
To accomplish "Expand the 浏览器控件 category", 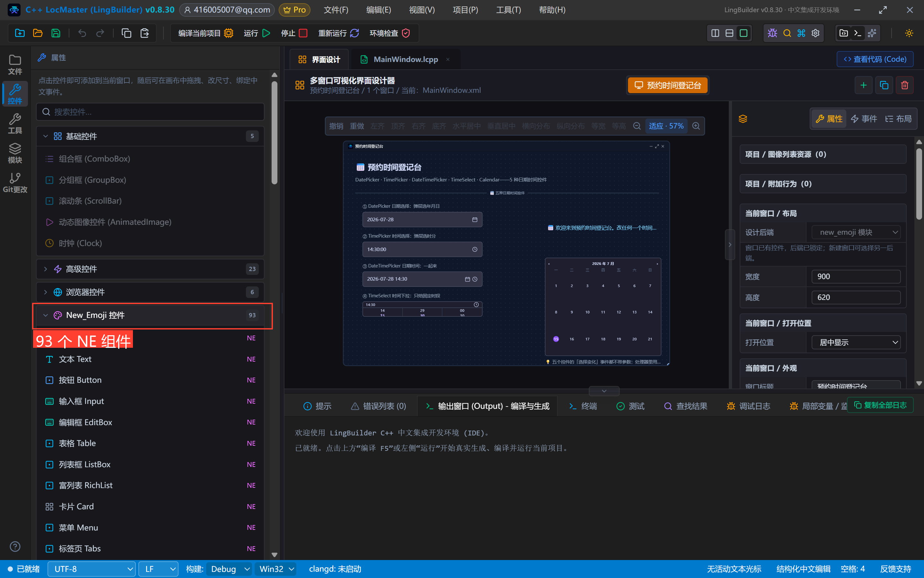I will (x=150, y=292).
